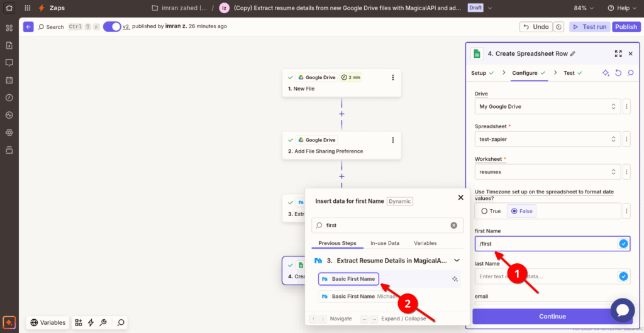Screen dimensions: 644x333
Task: Click the add-step grid icon in bottom toolbar
Action: [x=79, y=322]
